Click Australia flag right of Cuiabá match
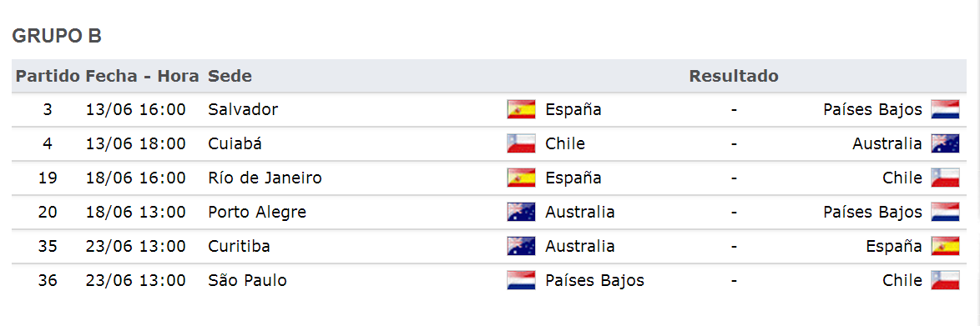Viewport: 980px width, 331px height. tap(945, 143)
